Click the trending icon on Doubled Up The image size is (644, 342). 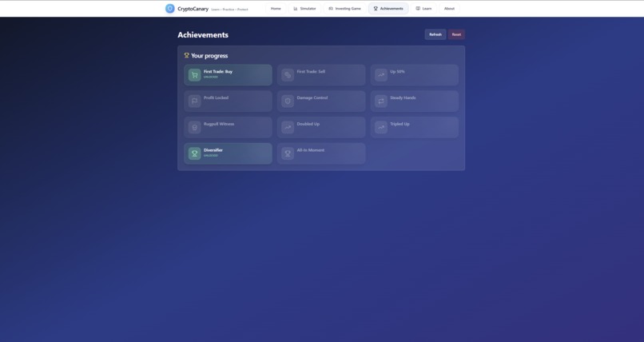(x=288, y=127)
